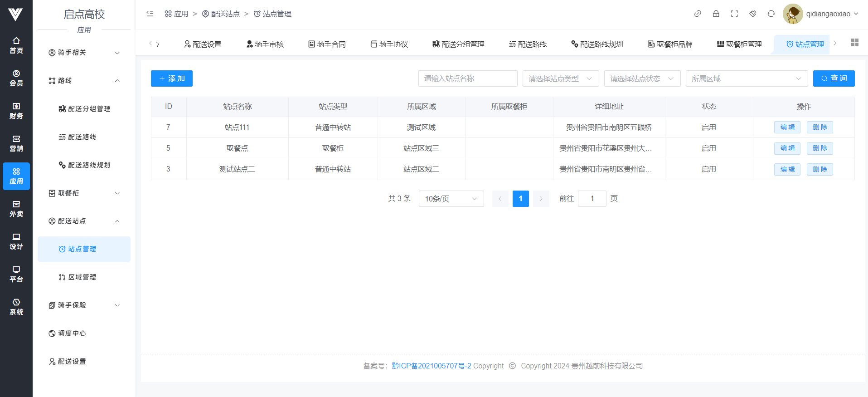Open 财务 in the left navigation bar
The image size is (868, 397).
click(x=16, y=111)
